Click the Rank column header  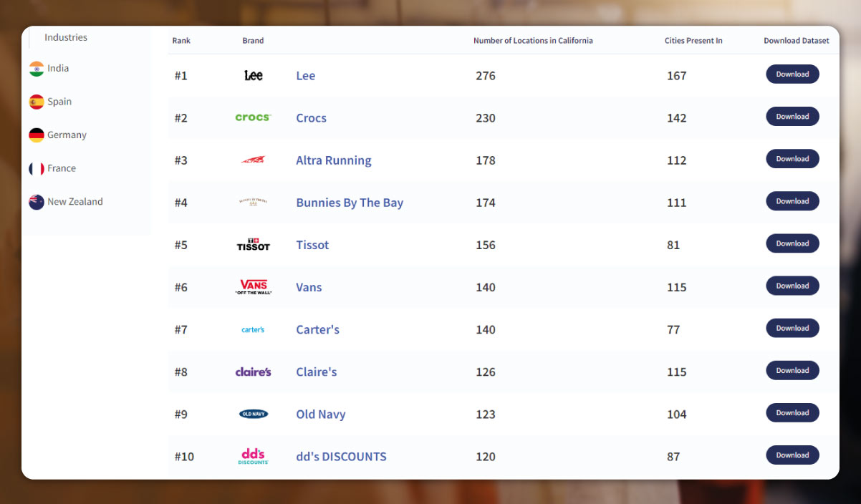pos(182,41)
